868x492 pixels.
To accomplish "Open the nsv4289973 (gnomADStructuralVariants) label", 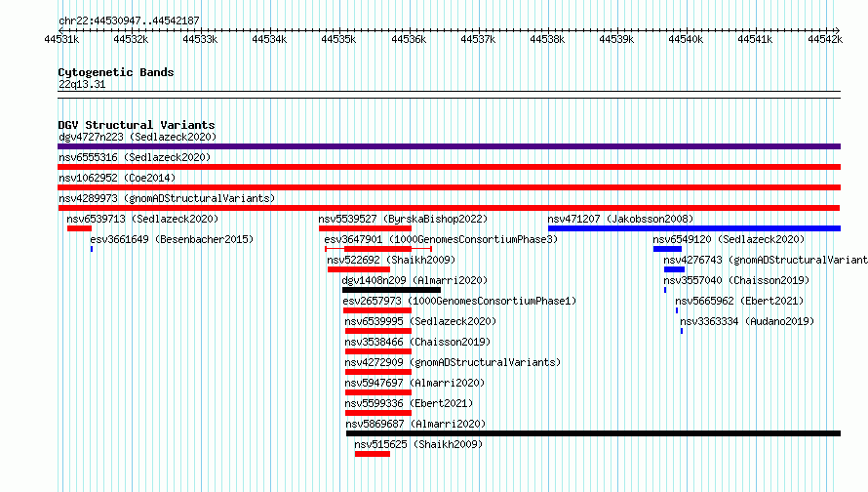I will coord(167,198).
